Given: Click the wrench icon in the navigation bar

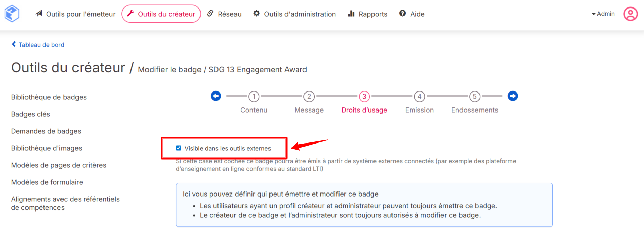Looking at the screenshot, I should coord(130,14).
